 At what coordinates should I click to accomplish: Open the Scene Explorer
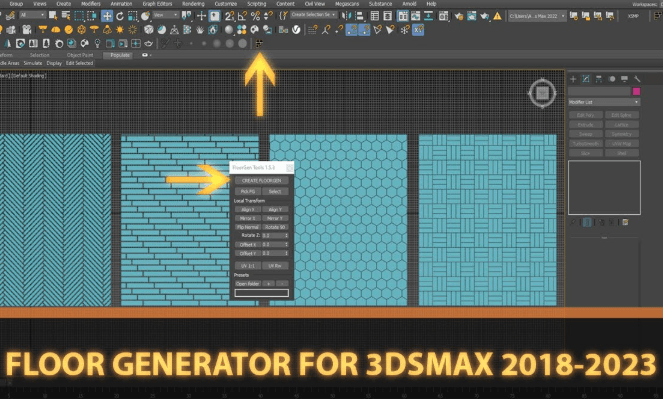pyautogui.click(x=375, y=16)
